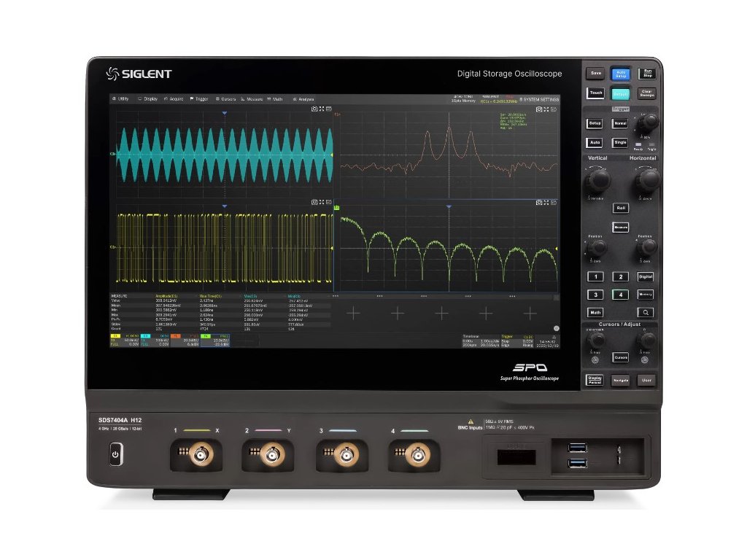747x560 pixels.
Task: Toggle the Touch screen enable key
Action: [595, 93]
